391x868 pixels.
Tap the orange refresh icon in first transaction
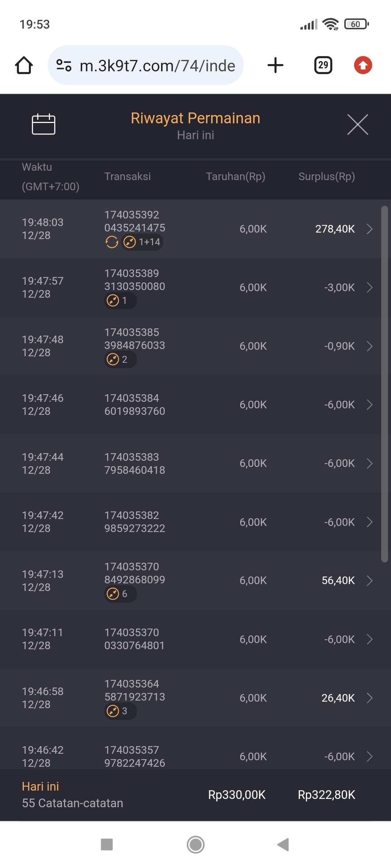[x=112, y=242]
